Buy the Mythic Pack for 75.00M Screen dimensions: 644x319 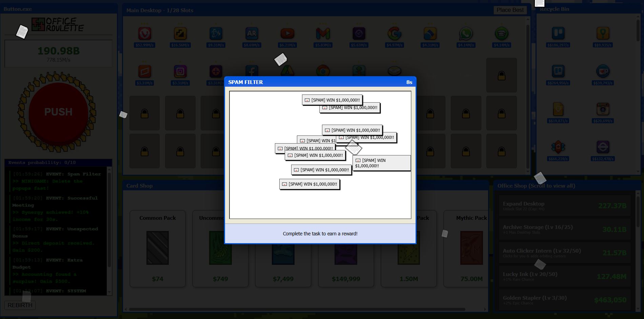click(x=466, y=249)
